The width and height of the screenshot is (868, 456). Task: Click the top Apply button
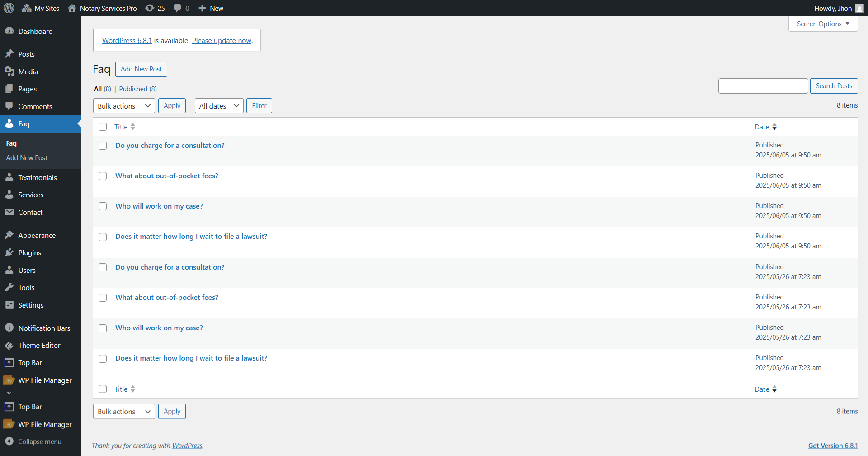(x=172, y=106)
